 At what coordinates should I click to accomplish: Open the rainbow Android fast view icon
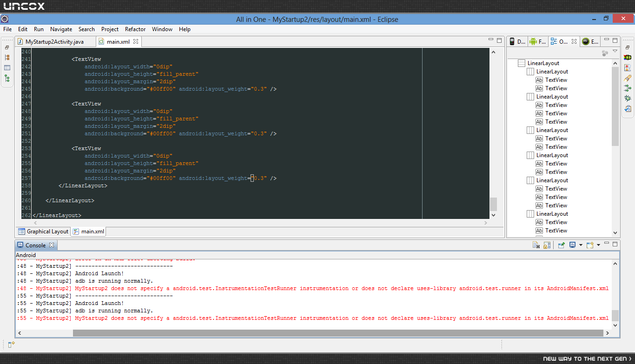[x=628, y=57]
